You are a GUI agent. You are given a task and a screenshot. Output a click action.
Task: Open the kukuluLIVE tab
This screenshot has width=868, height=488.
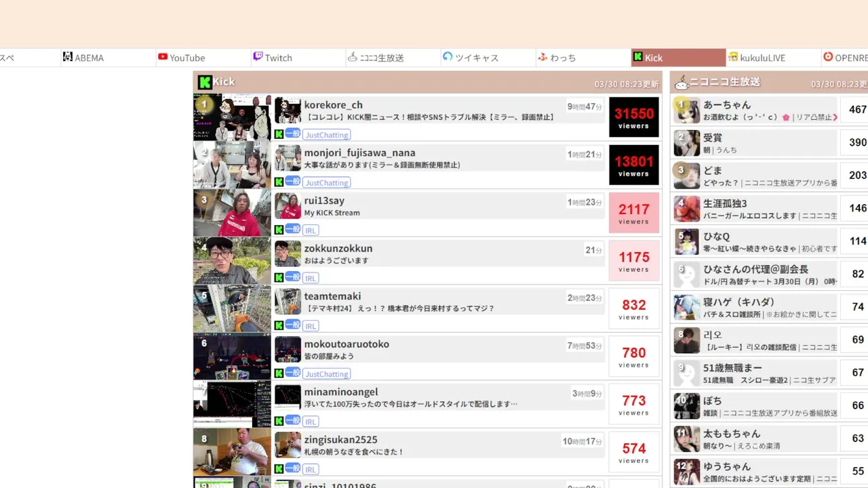772,58
